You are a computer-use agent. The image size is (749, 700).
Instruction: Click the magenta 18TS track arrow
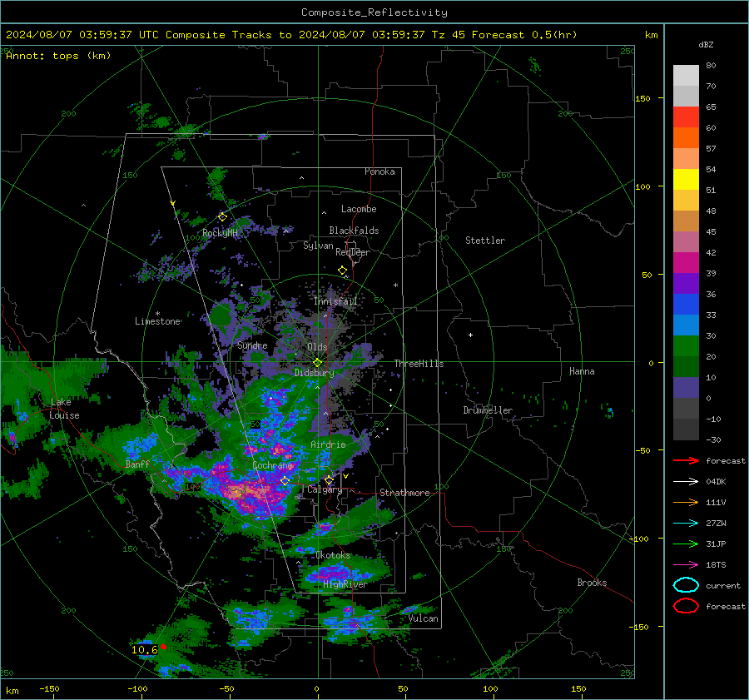click(x=686, y=565)
